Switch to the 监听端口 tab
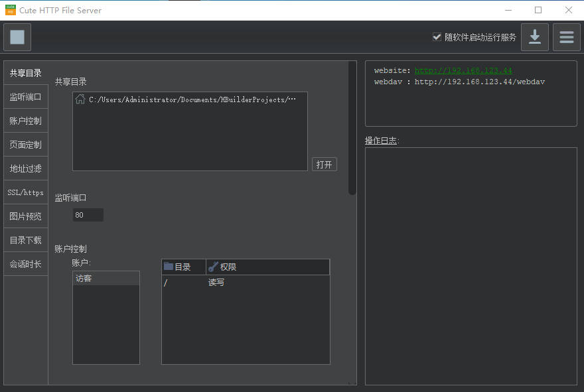Screen dimensions: 584x392 point(26,97)
